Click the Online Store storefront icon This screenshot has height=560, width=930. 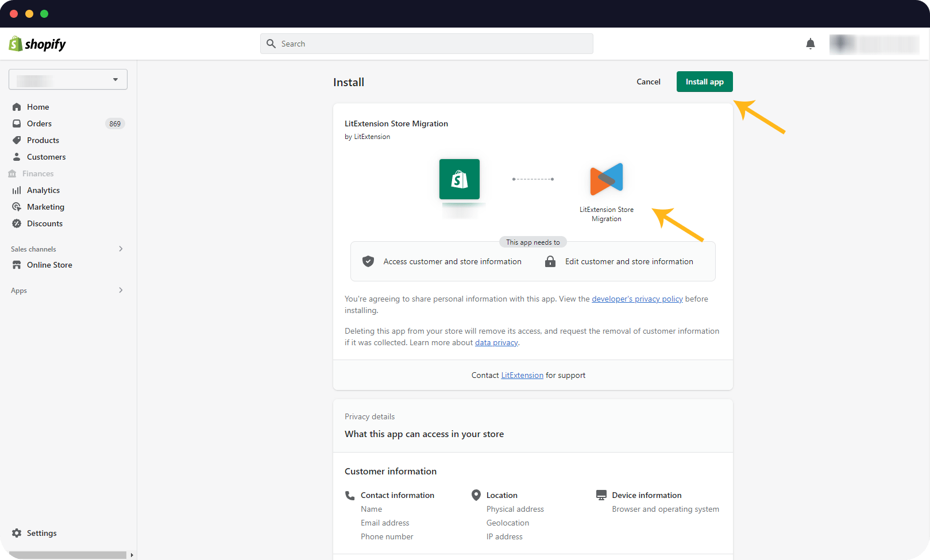pyautogui.click(x=17, y=265)
